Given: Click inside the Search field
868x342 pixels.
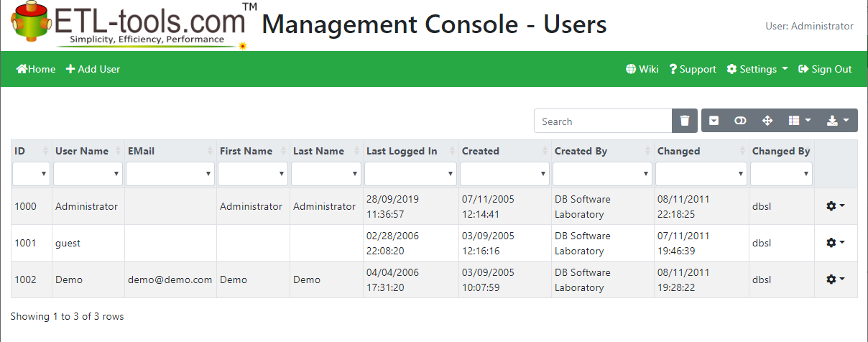Looking at the screenshot, I should [x=603, y=121].
